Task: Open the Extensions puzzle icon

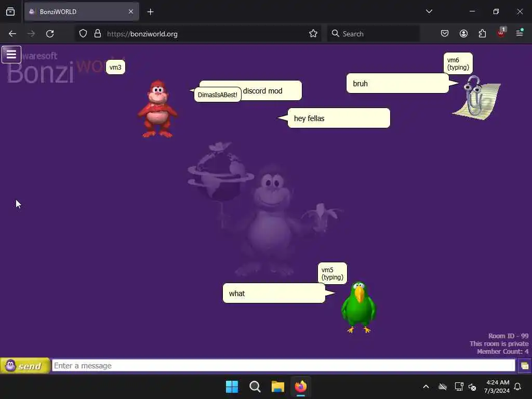Action: 482,34
